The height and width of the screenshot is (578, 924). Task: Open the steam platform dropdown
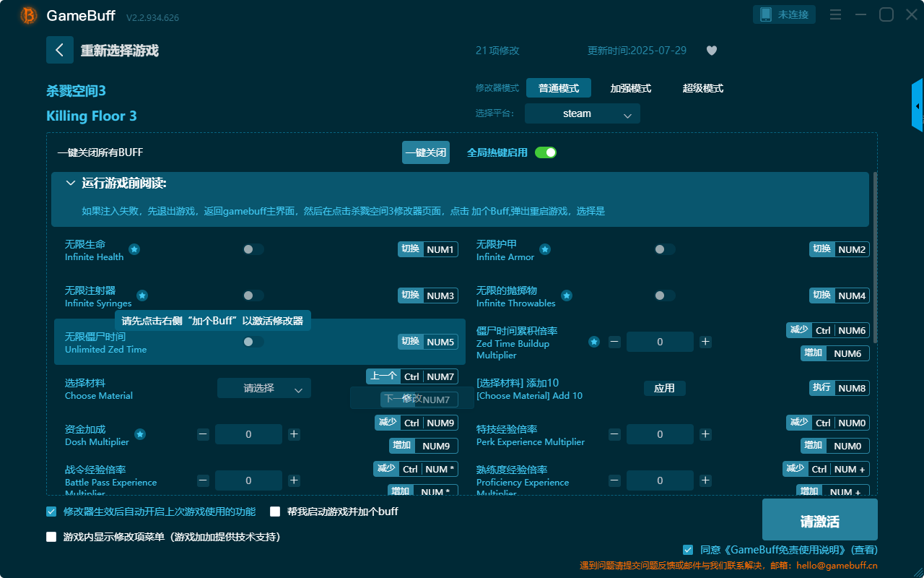582,113
